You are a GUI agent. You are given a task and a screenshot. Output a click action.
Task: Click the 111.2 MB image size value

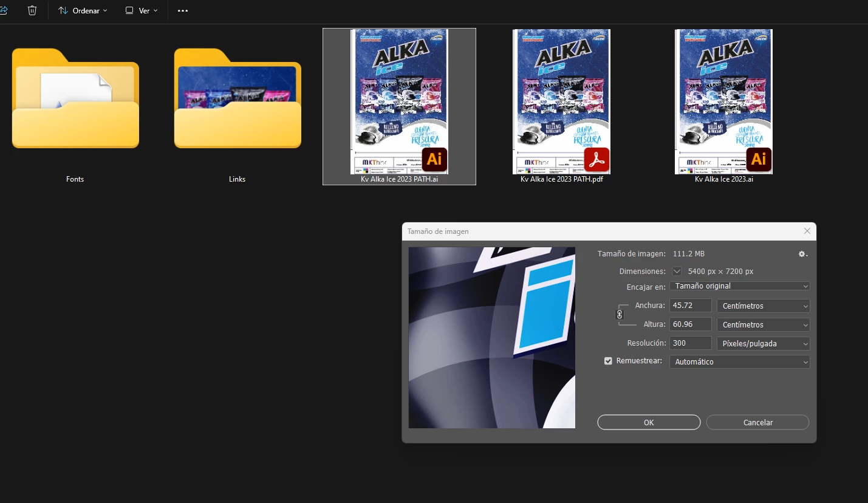coord(689,254)
